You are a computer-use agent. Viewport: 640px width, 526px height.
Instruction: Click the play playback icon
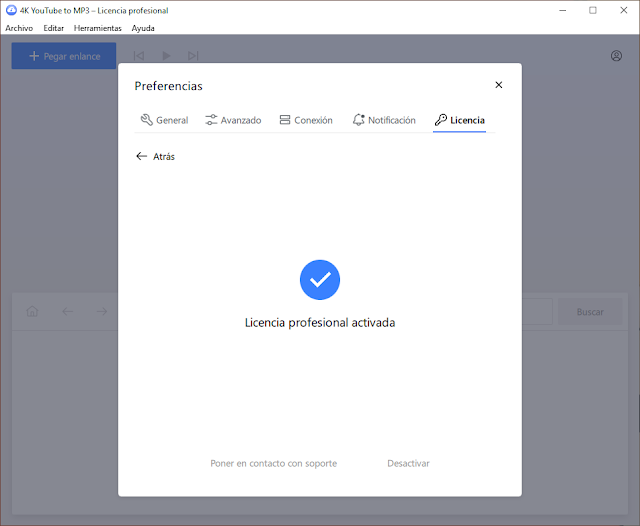pyautogui.click(x=166, y=55)
